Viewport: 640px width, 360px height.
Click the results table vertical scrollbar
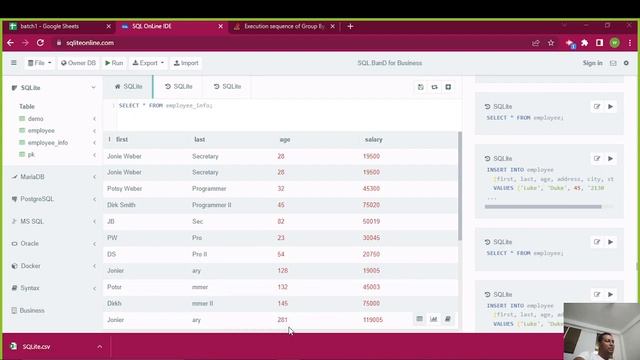coord(460,186)
